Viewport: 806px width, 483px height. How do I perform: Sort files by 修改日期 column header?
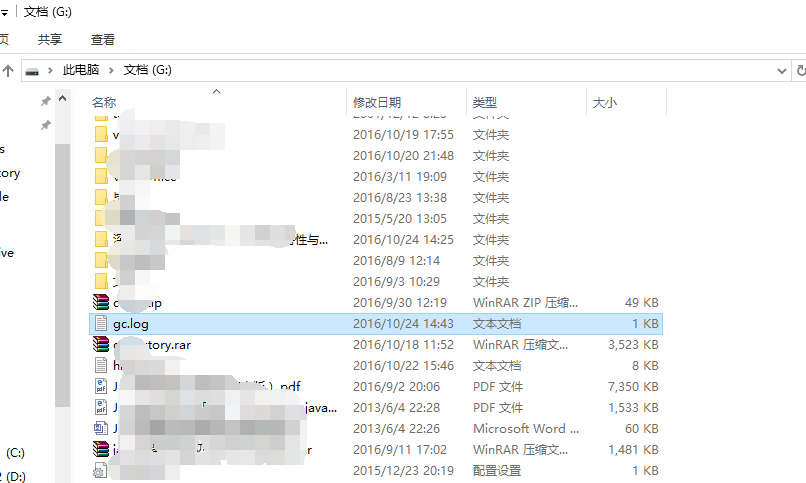[377, 102]
